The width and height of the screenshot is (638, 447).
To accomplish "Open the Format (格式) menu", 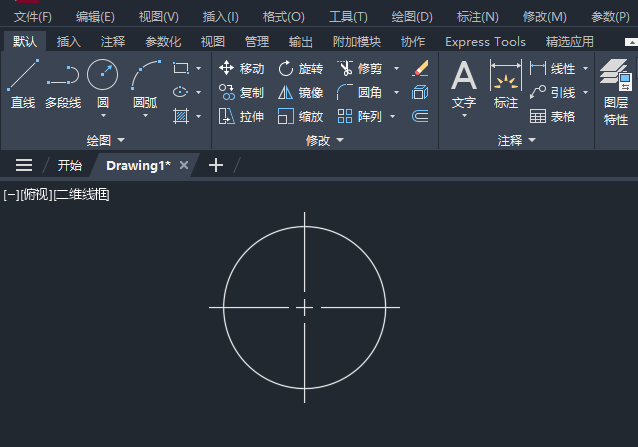I will point(283,17).
